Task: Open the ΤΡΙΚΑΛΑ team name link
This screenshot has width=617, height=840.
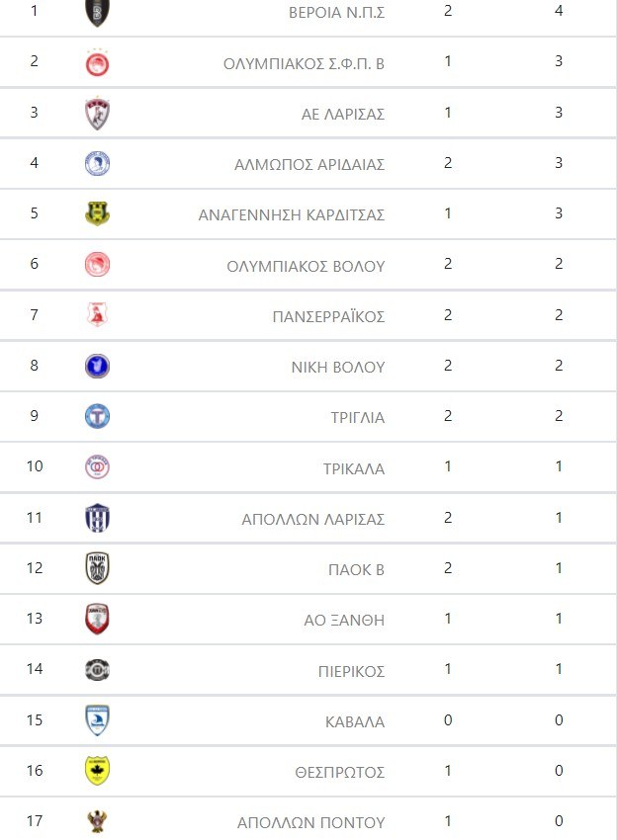Action: (x=354, y=468)
